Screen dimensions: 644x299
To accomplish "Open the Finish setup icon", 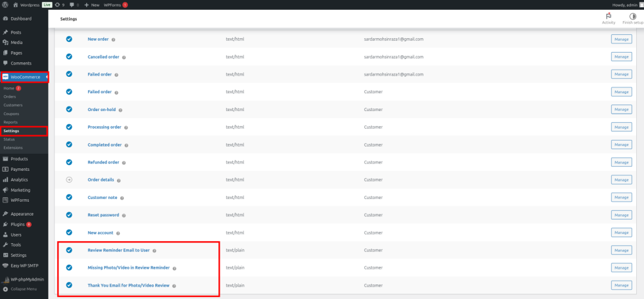I will click(633, 16).
